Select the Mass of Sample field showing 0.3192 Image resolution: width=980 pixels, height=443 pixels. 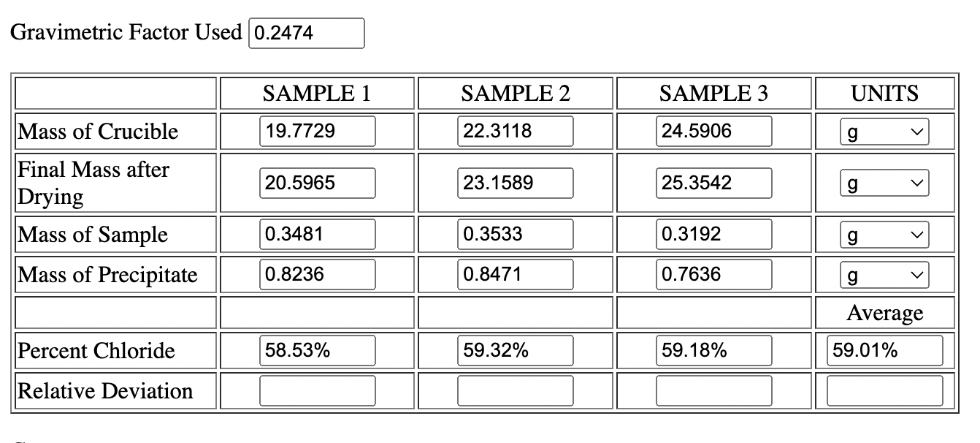point(713,234)
